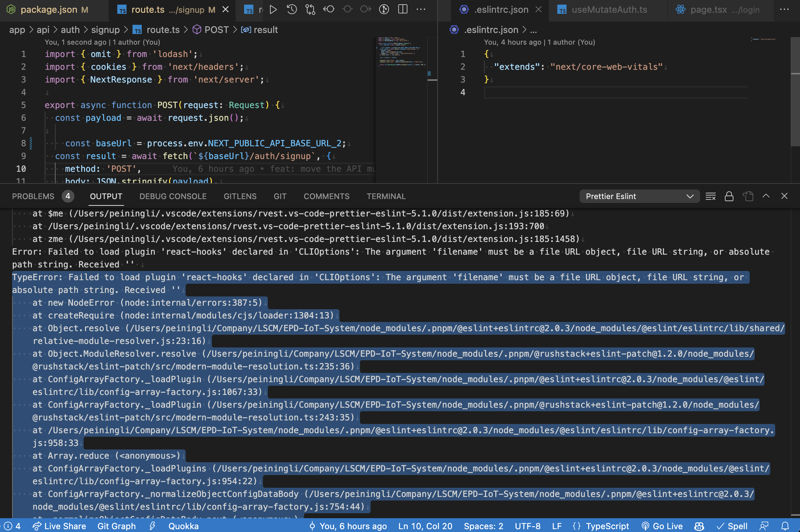Toggle Spell checker in status bar

(x=732, y=526)
